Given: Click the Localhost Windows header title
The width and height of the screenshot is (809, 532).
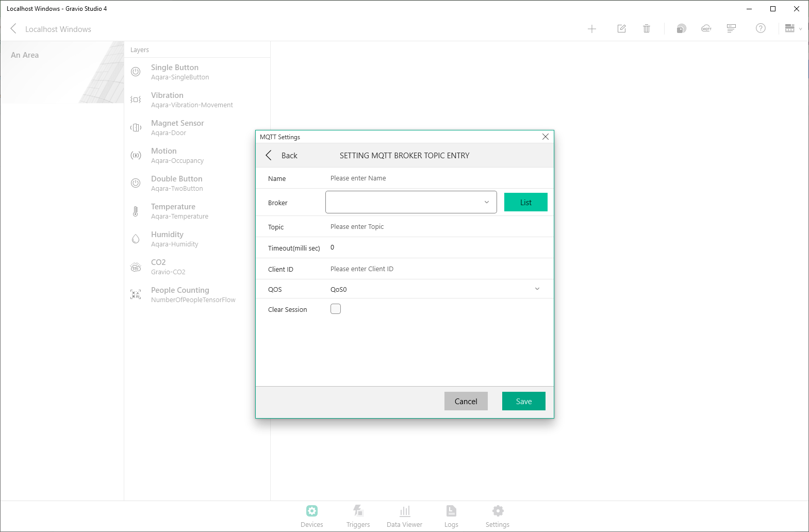Looking at the screenshot, I should (x=58, y=29).
